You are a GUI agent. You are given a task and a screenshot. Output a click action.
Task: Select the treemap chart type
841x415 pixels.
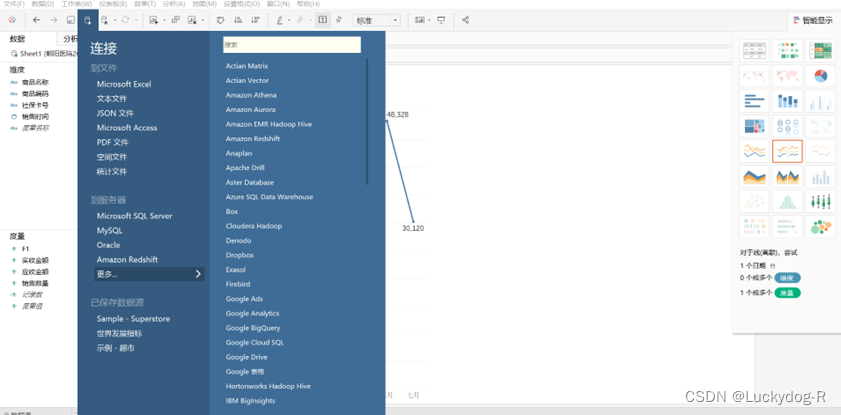click(x=754, y=126)
